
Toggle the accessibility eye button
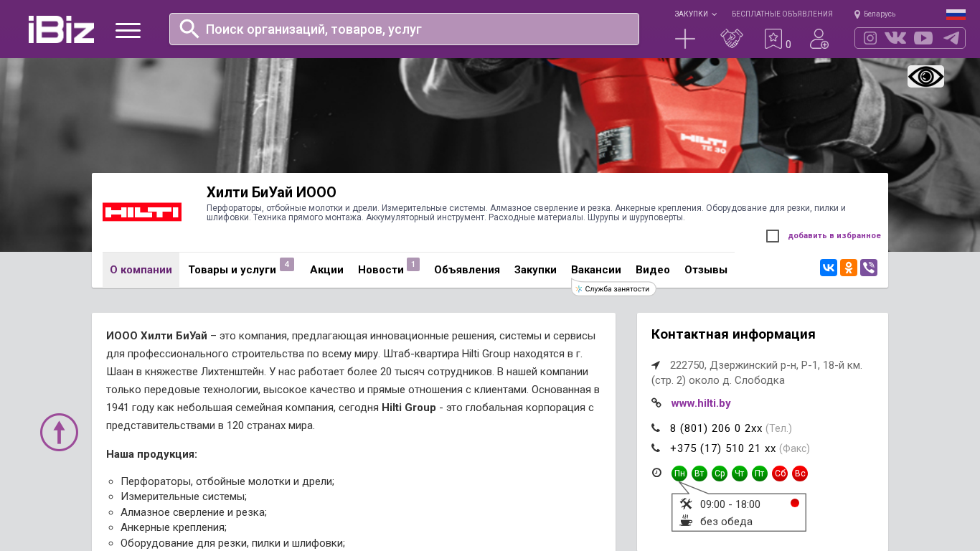coord(925,76)
